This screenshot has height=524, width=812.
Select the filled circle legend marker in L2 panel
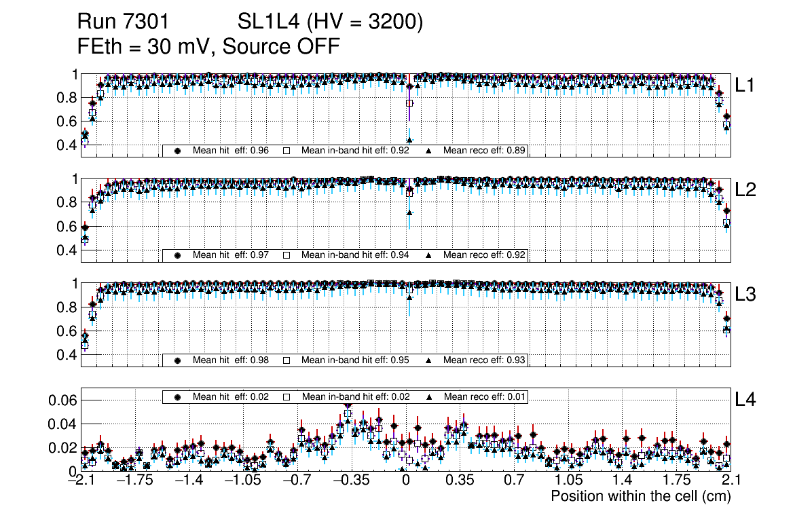coord(178,255)
